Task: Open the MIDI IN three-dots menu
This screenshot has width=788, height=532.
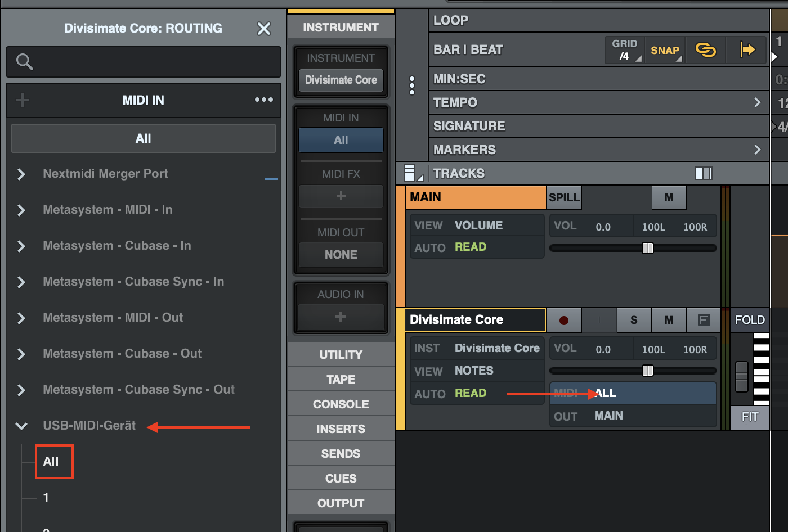Action: point(263,100)
